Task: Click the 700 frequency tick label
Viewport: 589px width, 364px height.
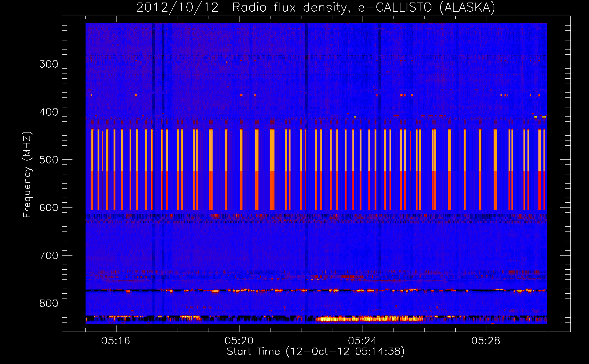Action: point(49,256)
